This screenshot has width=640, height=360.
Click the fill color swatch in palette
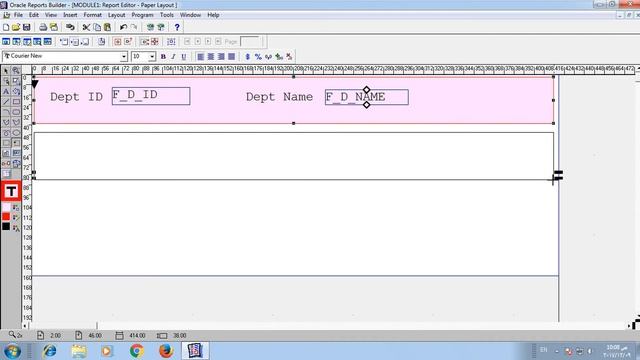6,207
